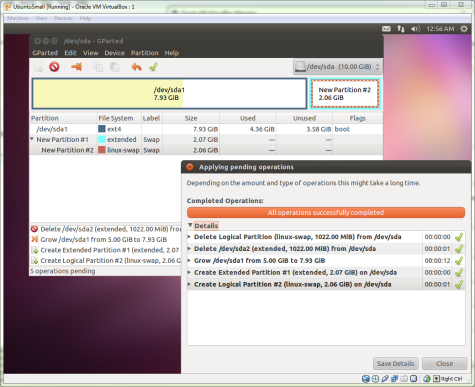The width and height of the screenshot is (475, 387).
Task: Sort by the Flags column header
Action: point(358,118)
